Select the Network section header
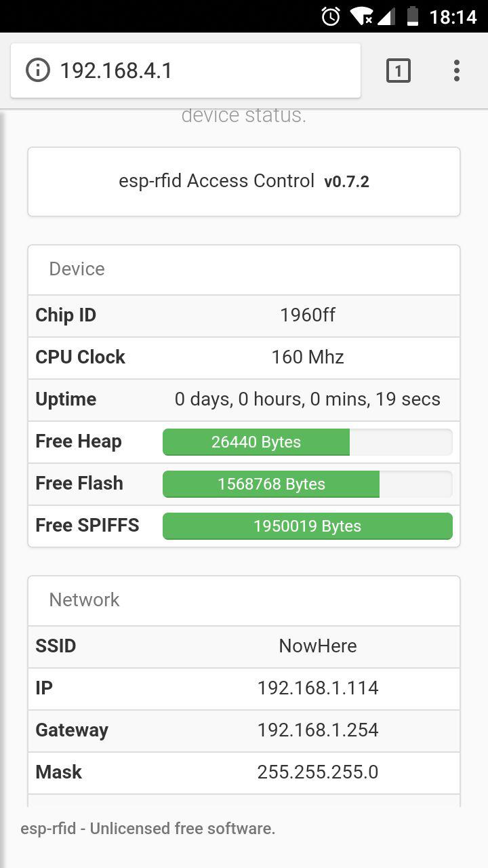Image resolution: width=488 pixels, height=868 pixels. tap(83, 600)
